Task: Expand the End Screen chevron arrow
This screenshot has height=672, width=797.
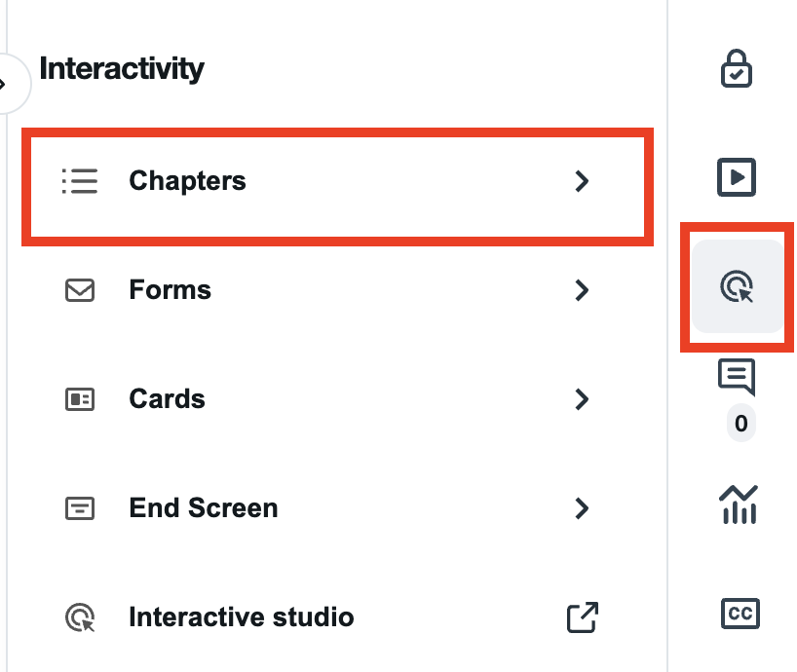Action: pyautogui.click(x=582, y=508)
